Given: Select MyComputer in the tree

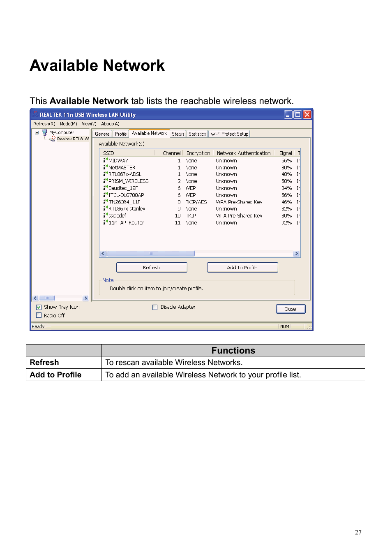Looking at the screenshot, I should point(62,132).
